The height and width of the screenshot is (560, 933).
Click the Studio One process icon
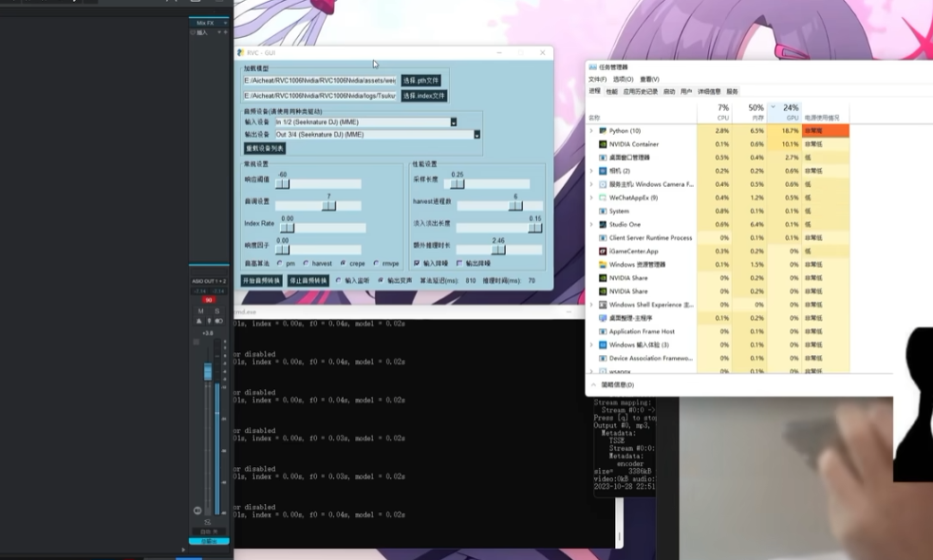tap(602, 224)
